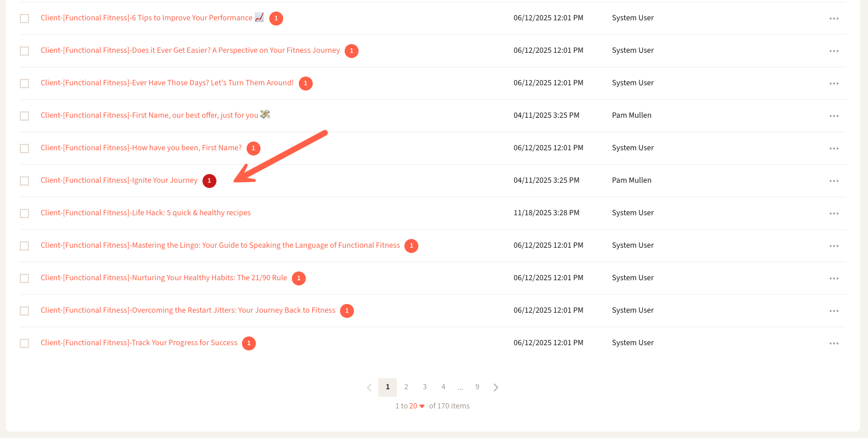Check the box for Nurturing Your Healthy Habits
Viewport: 868px width, 438px height.
tap(24, 278)
